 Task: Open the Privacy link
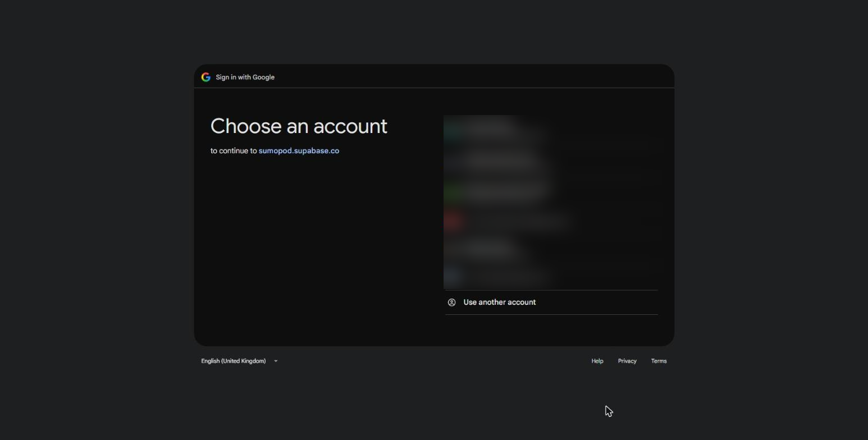(627, 361)
